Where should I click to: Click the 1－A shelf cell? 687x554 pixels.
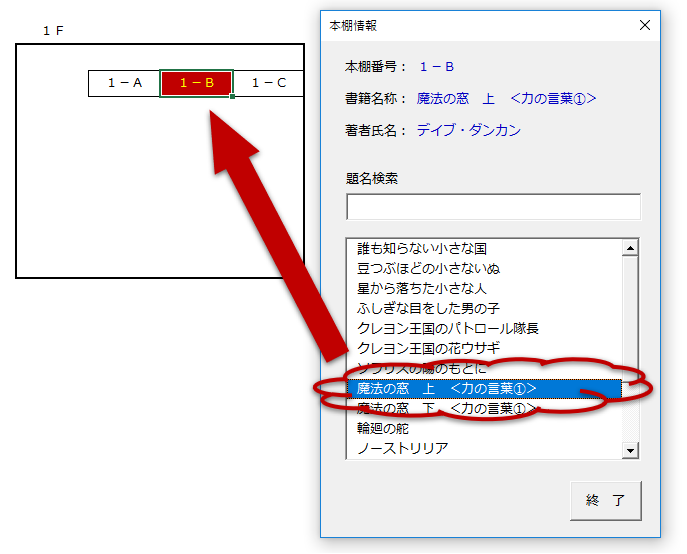(124, 83)
